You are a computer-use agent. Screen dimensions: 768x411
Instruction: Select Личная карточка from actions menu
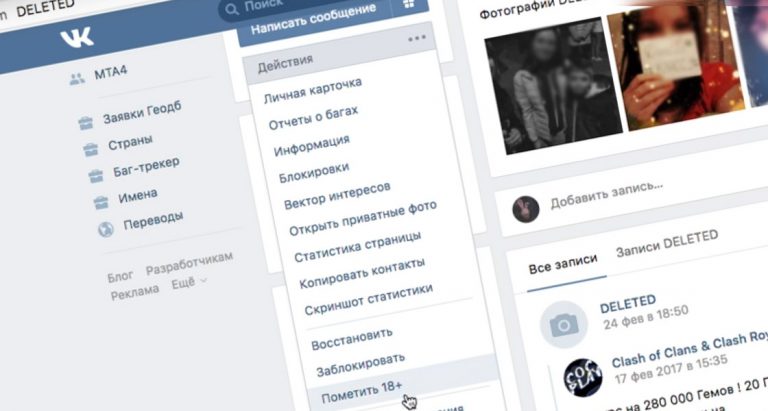click(313, 91)
